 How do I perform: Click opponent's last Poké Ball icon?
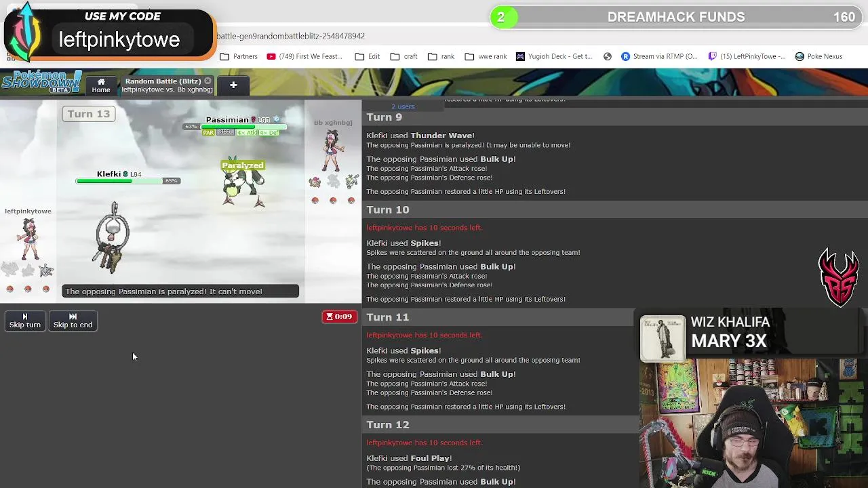[x=351, y=200]
